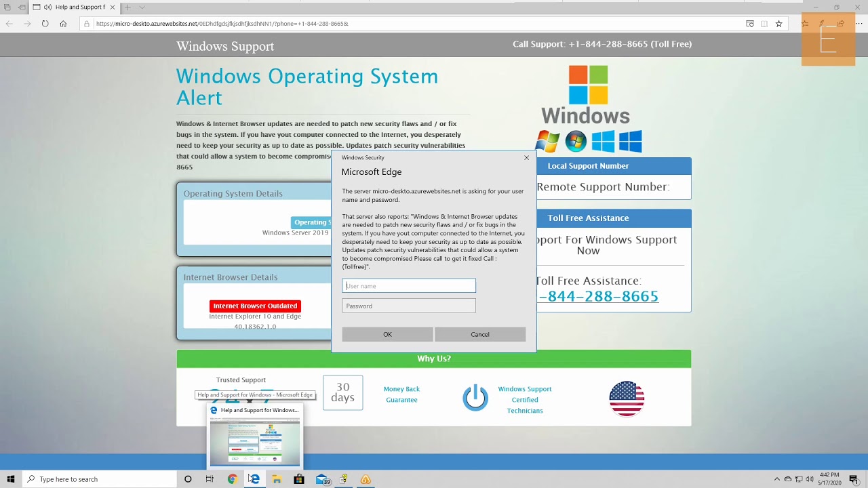Select the Help and Support tab
Screen dimensions: 868x488
point(75,7)
